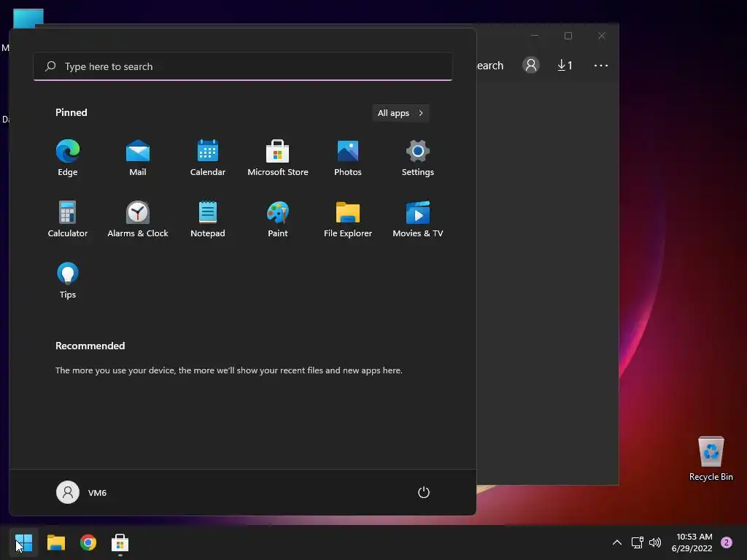
Task: Open File Explorer from pinned apps
Action: (x=348, y=219)
